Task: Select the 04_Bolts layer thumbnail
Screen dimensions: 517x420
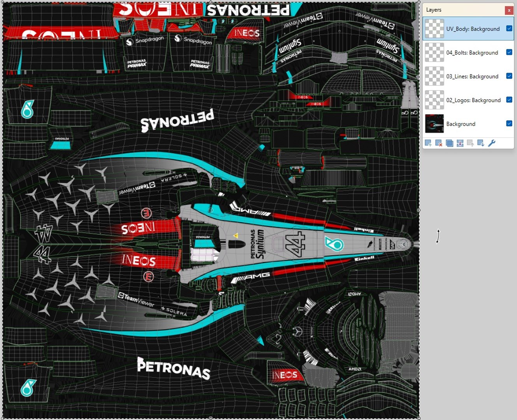Action: 434,52
